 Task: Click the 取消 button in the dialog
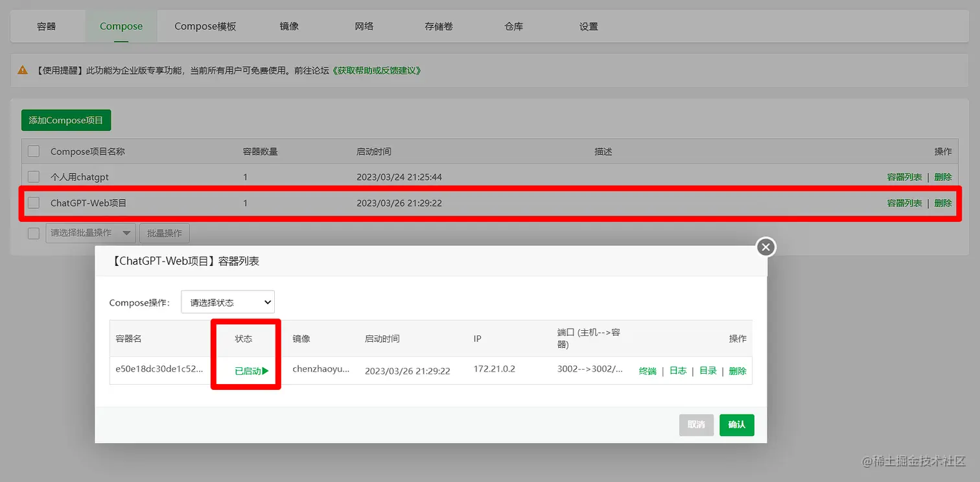click(696, 425)
